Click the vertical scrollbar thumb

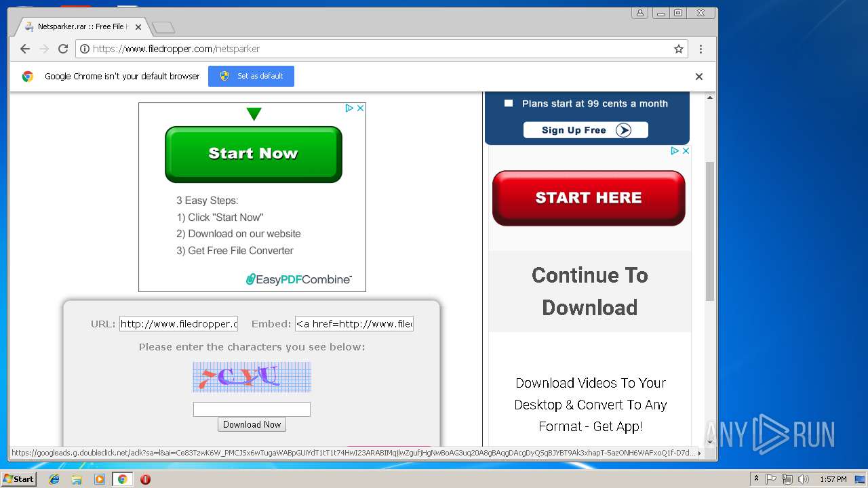tap(710, 230)
